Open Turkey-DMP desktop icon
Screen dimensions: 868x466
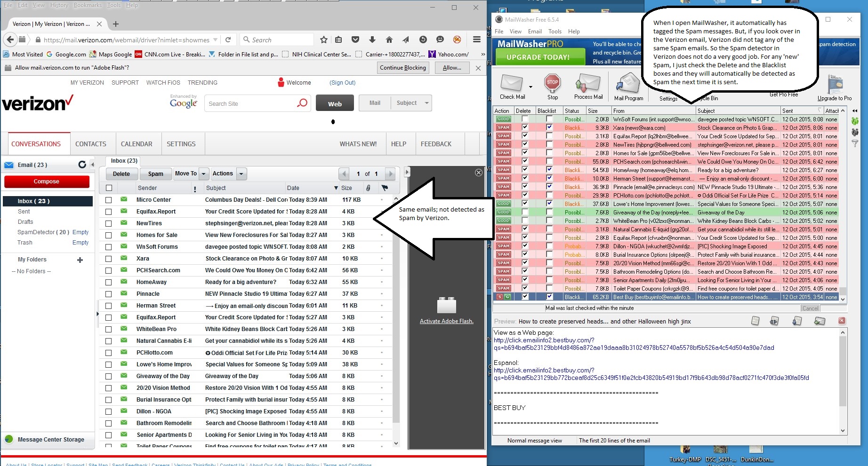[685, 454]
